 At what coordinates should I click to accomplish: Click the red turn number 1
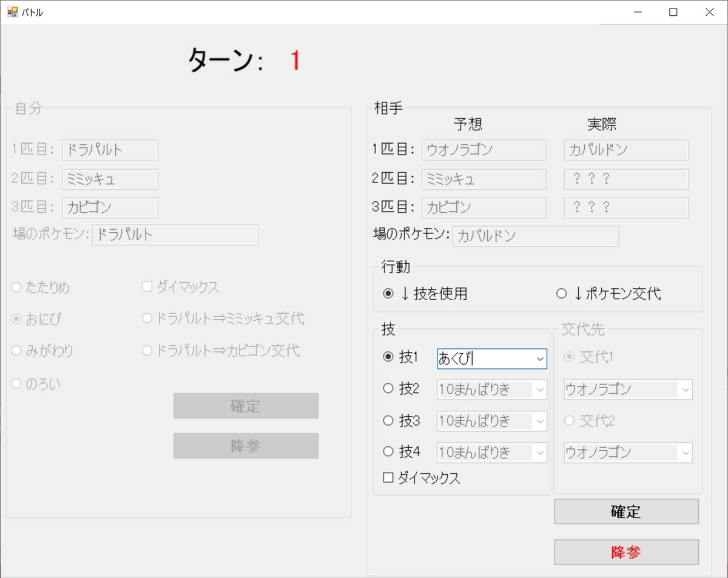(295, 61)
